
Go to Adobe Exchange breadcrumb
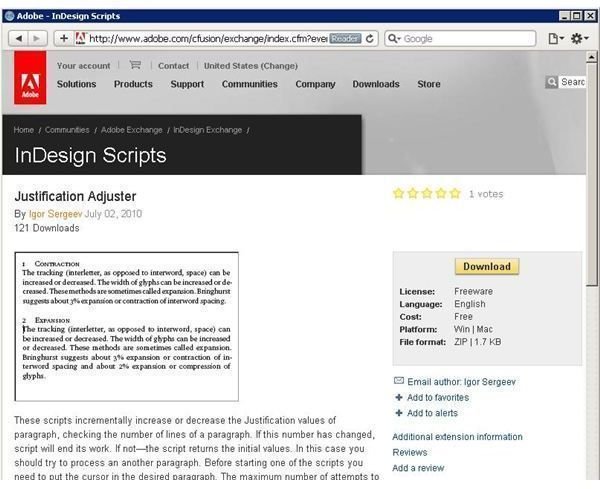tap(132, 130)
